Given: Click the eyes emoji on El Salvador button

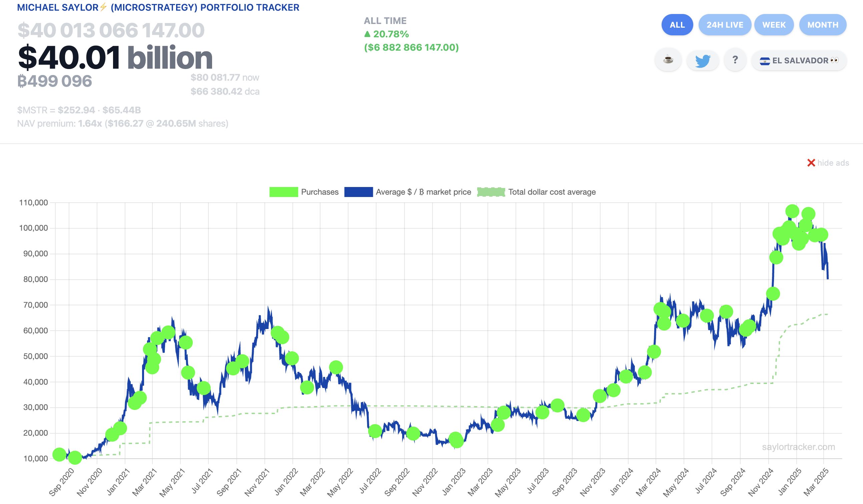Looking at the screenshot, I should (x=835, y=60).
